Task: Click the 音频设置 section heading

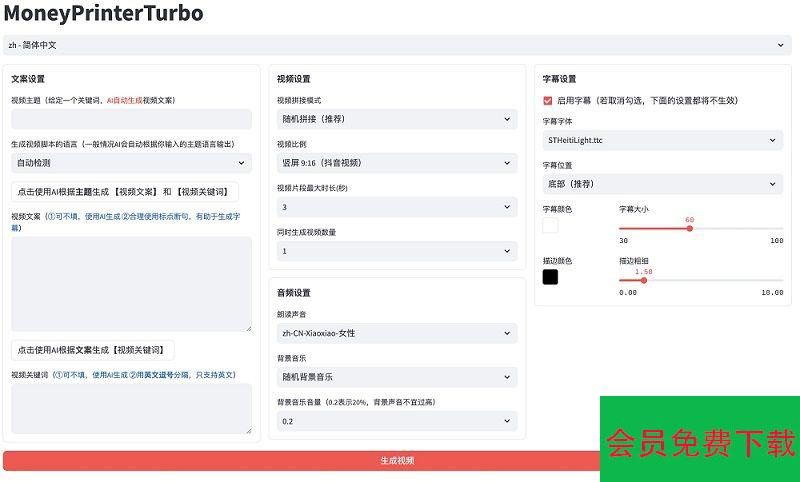Action: [x=294, y=293]
